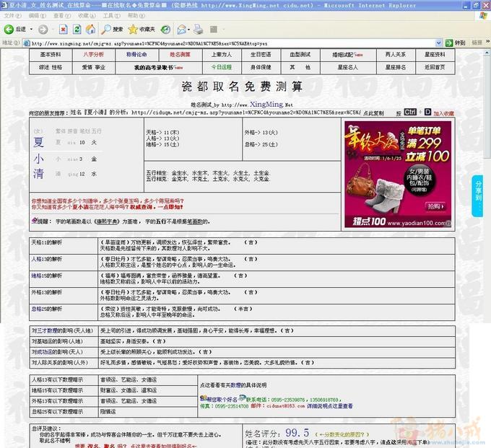Open the 星座资料 nav tab

pos(435,54)
